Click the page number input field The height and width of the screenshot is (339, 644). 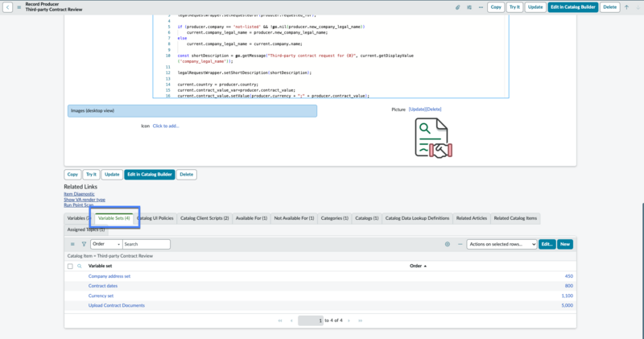[311, 320]
